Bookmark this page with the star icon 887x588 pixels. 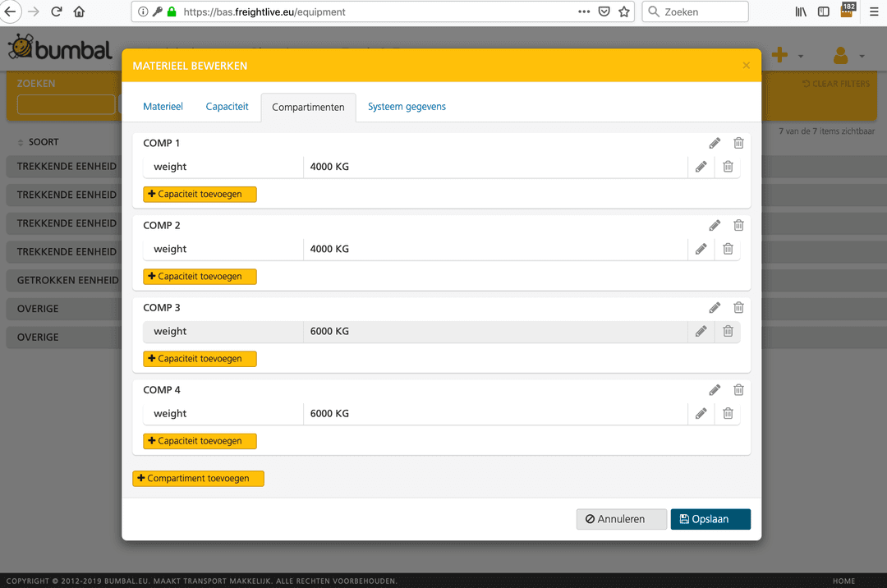[x=624, y=11]
